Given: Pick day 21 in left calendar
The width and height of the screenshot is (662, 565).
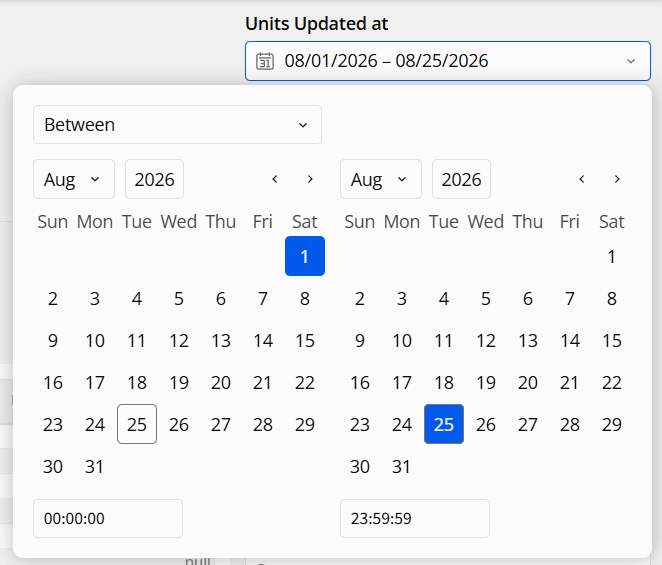Looking at the screenshot, I should tap(263, 383).
